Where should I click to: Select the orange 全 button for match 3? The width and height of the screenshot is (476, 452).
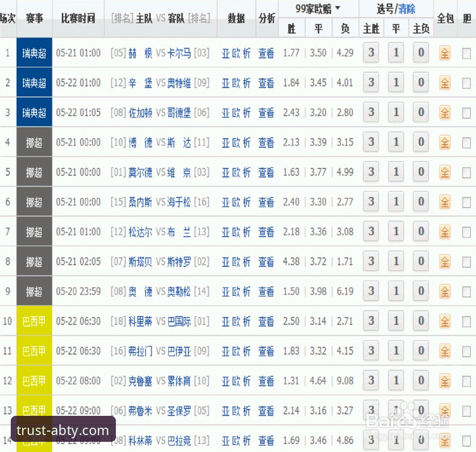pos(445,113)
